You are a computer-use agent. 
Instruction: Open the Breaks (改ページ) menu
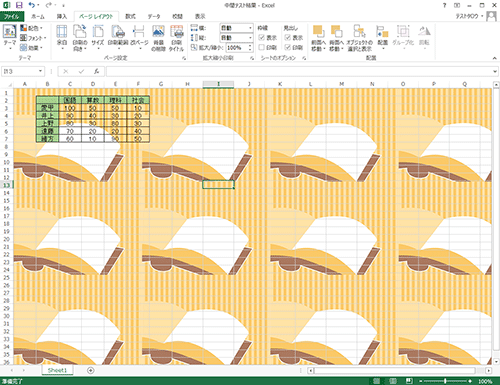139,37
